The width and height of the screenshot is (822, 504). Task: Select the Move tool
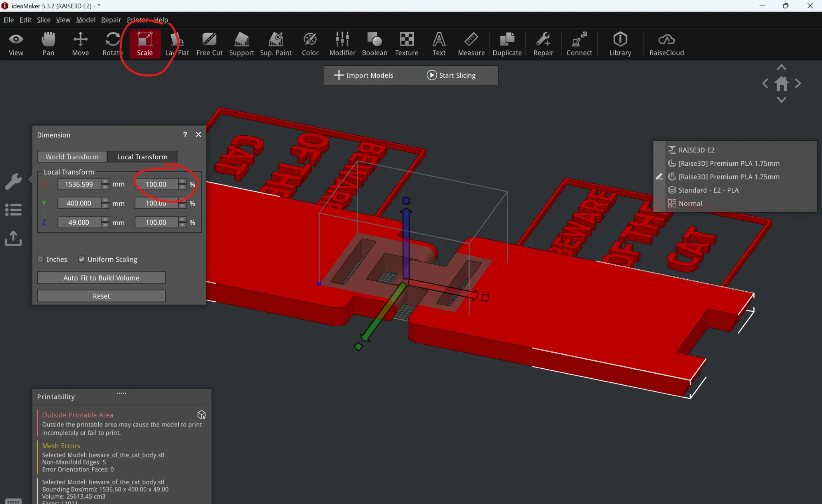tap(80, 44)
